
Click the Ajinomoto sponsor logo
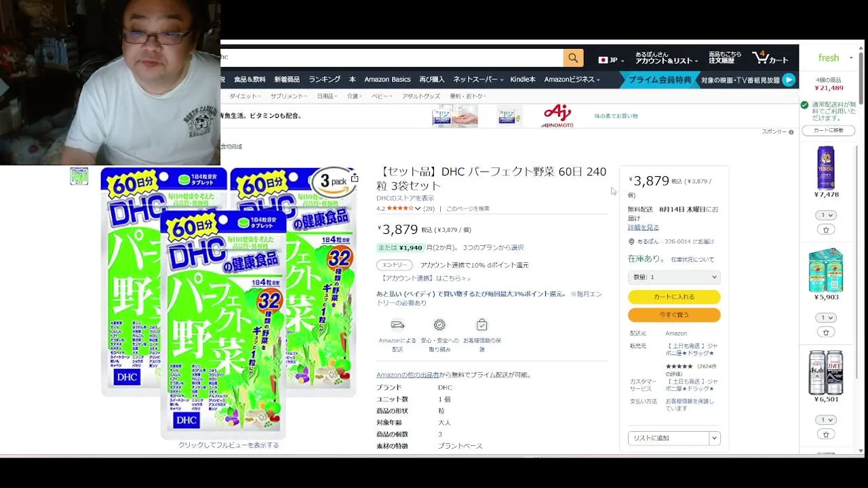(x=558, y=116)
